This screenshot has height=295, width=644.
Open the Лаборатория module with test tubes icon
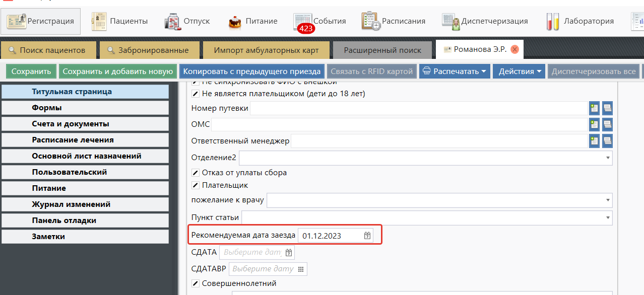[553, 21]
